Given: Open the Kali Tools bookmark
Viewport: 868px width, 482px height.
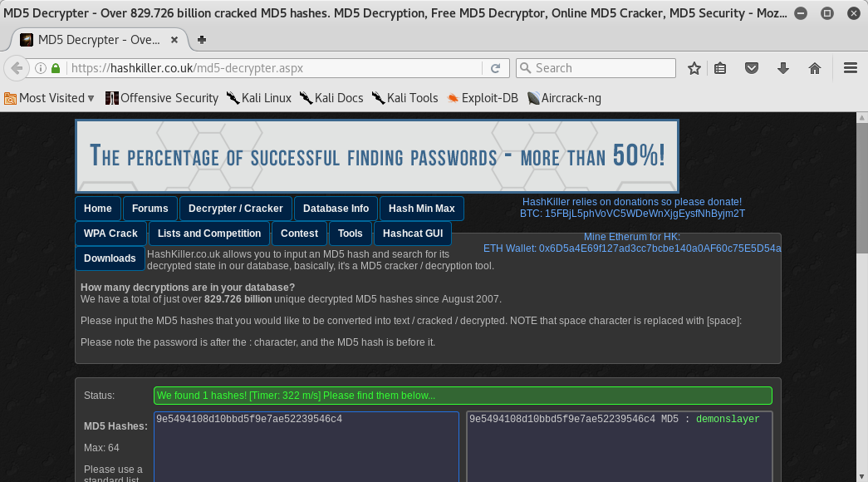Looking at the screenshot, I should [405, 98].
